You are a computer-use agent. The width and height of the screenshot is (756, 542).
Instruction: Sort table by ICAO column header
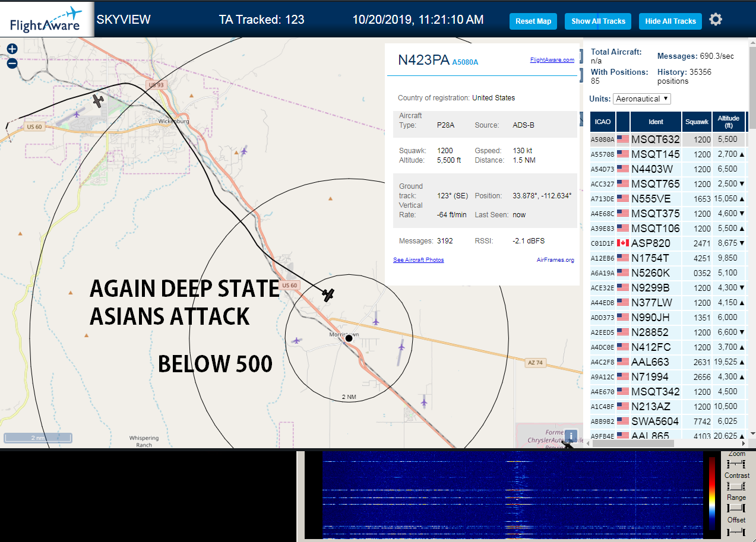pos(603,122)
